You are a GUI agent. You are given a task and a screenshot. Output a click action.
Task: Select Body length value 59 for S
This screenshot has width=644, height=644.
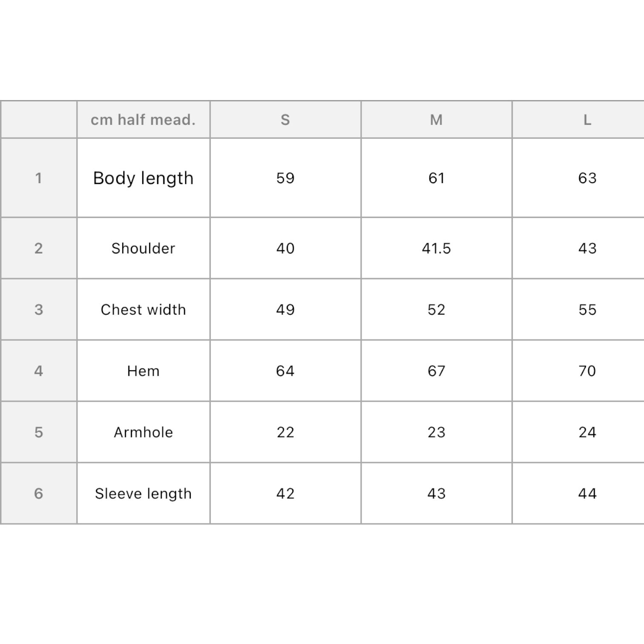point(285,178)
